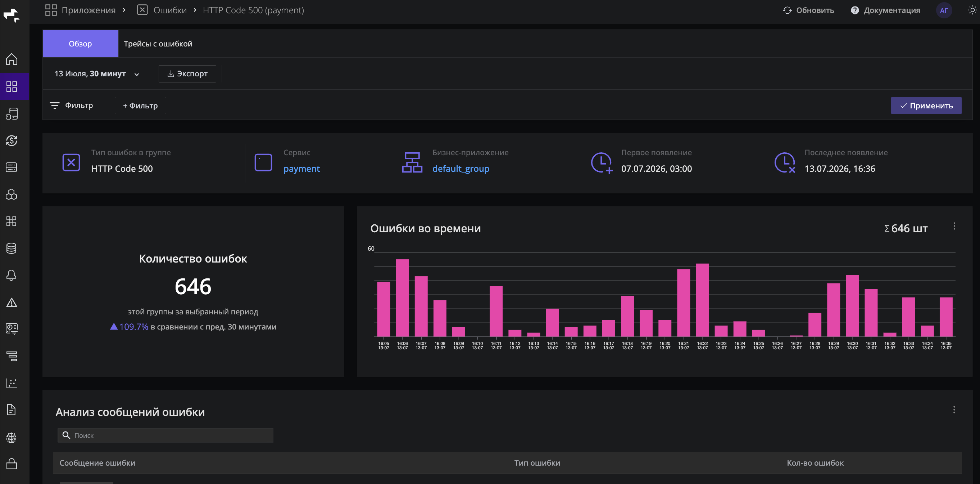Open the server list icon in sidebar
Screen dimensions: 980x484
(x=12, y=167)
